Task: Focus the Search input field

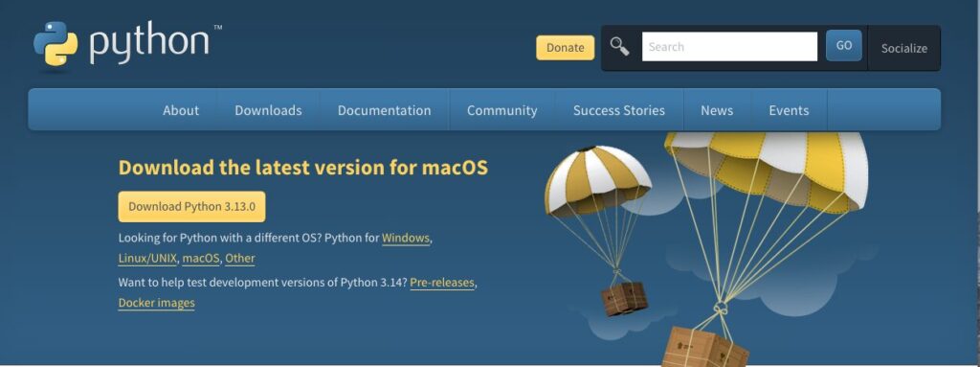Action: click(x=729, y=46)
